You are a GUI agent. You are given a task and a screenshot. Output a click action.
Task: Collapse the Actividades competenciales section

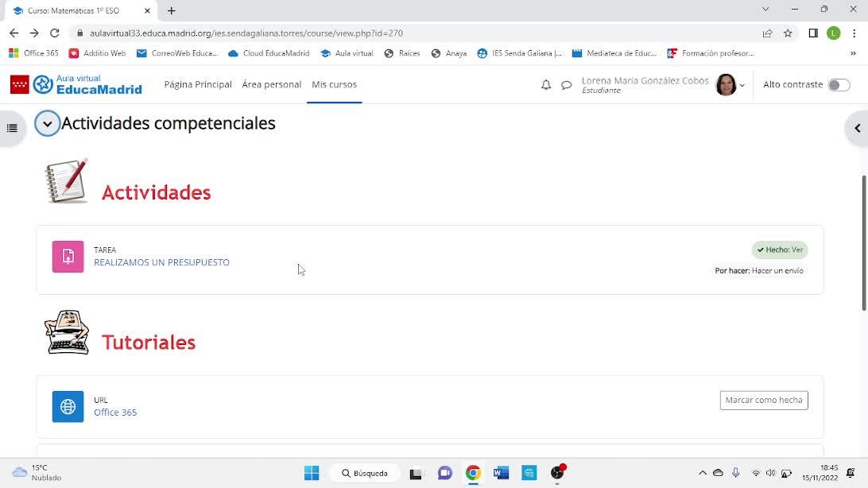[47, 124]
